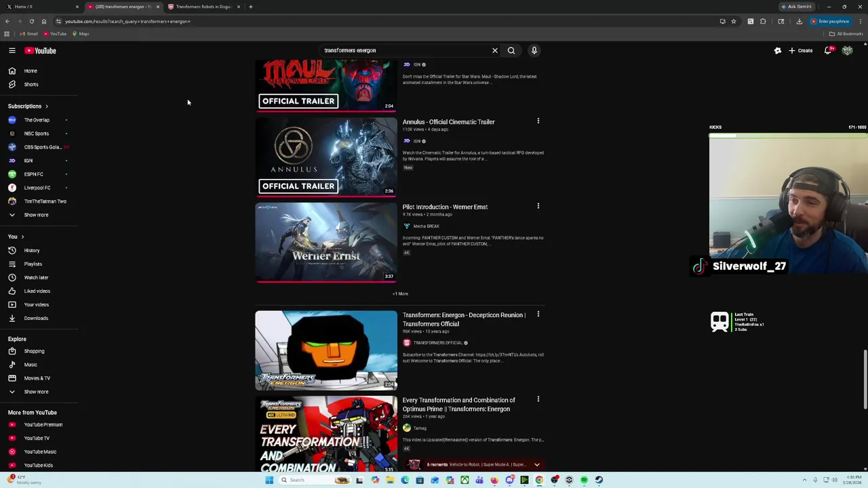This screenshot has width=868, height=488.
Task: Open the notifications bell
Action: (x=828, y=51)
